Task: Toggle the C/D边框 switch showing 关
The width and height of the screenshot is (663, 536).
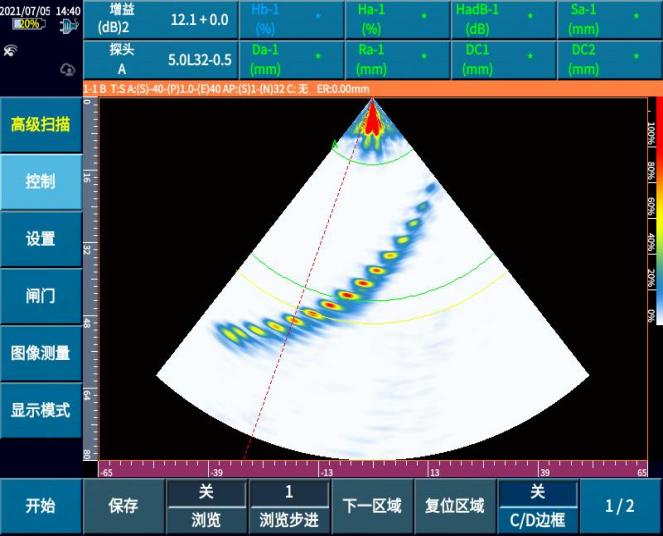Action: (x=537, y=506)
